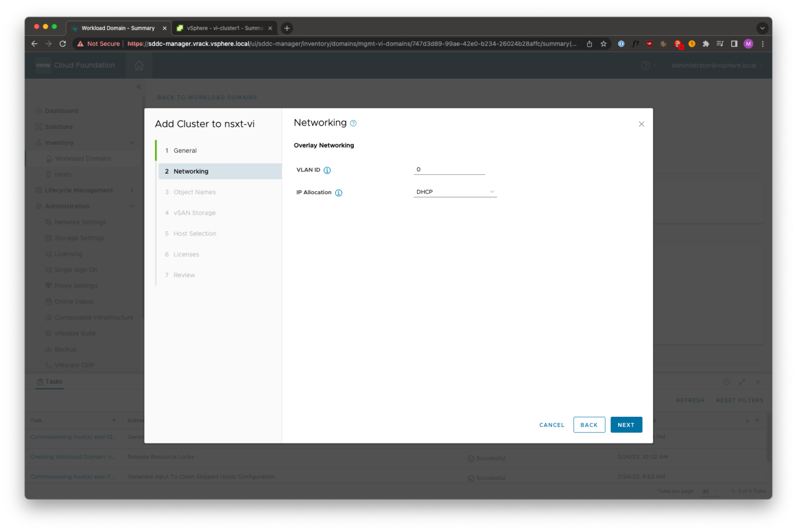This screenshot has height=532, width=797.
Task: Open the Networking help icon
Action: (x=353, y=122)
